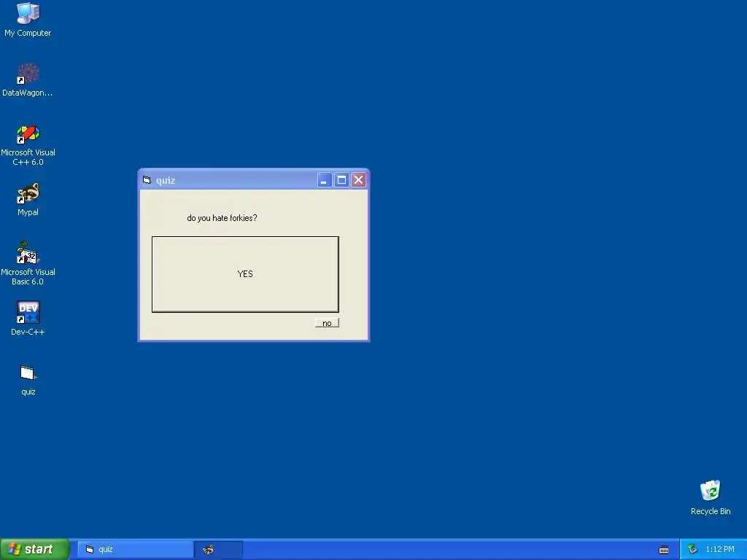
Task: Select Microsoft Visual C++ 6.0 shortcut
Action: (28, 145)
